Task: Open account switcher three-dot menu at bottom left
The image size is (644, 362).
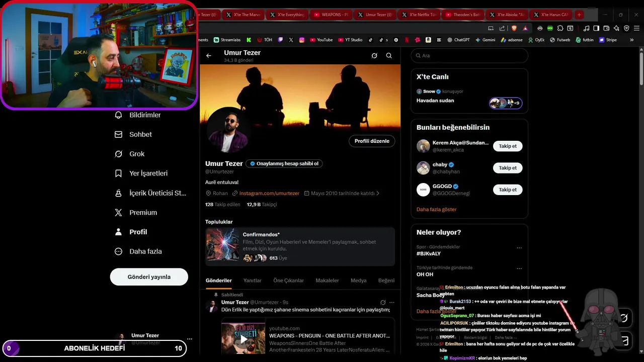Action: 189,339
